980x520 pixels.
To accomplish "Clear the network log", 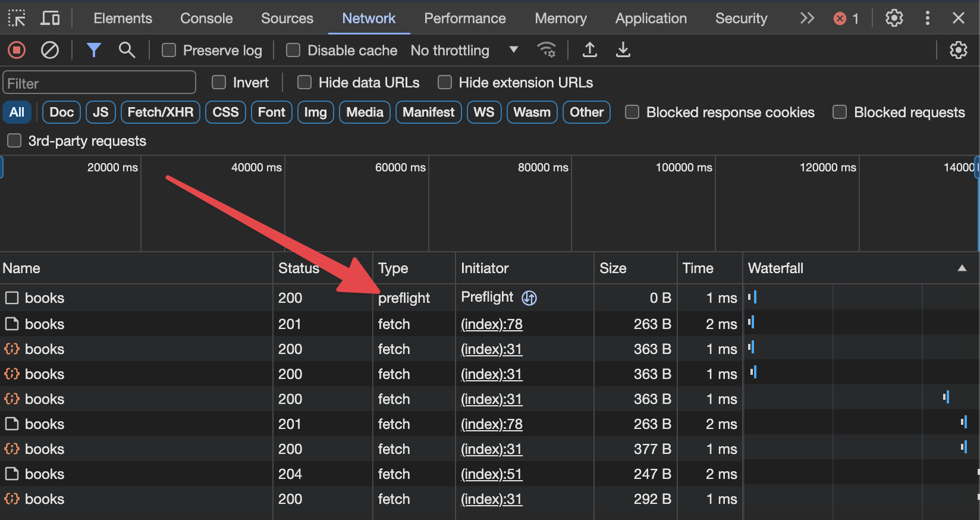I will pos(50,51).
